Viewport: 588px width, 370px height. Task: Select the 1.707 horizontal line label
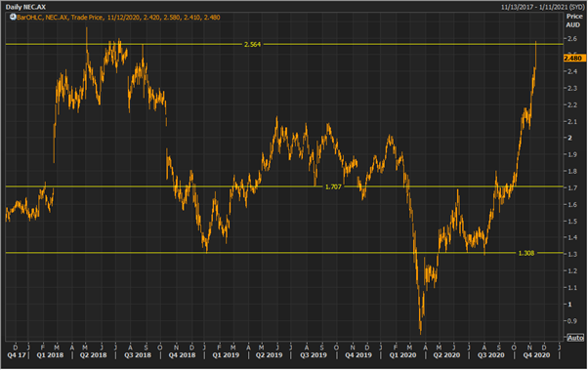coord(333,186)
